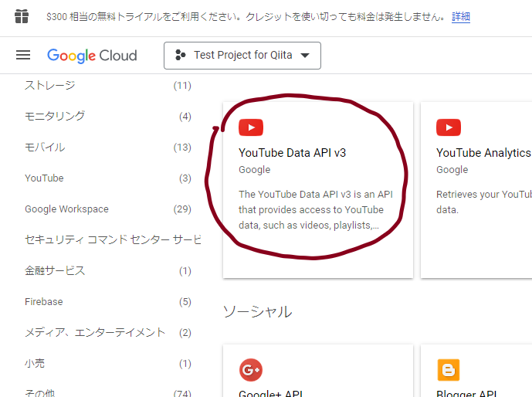Click the YouTube Data API v3 description text
Screen dimensions: 532x397
coord(316,209)
